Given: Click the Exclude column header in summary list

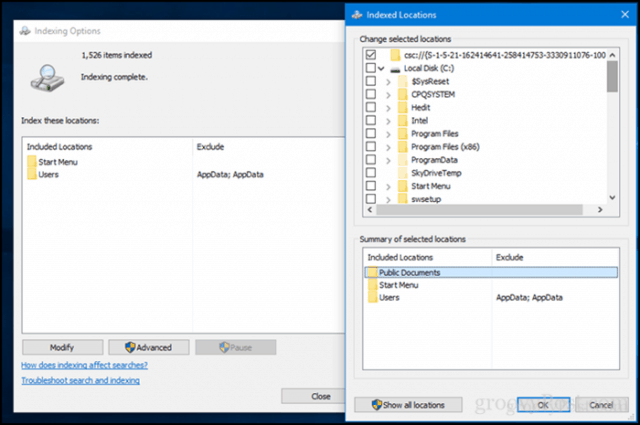Looking at the screenshot, I should coord(555,257).
